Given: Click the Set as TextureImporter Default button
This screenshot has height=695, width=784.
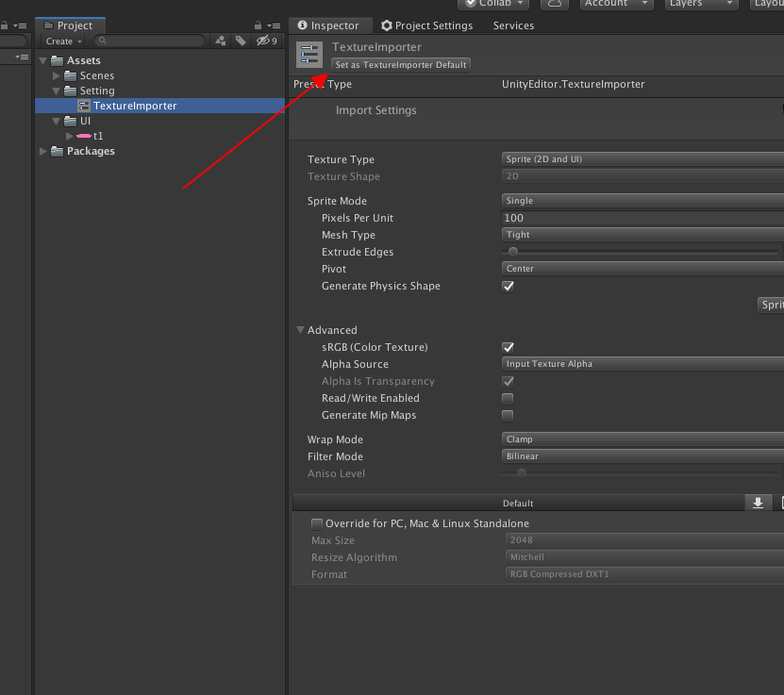Looking at the screenshot, I should [x=400, y=64].
